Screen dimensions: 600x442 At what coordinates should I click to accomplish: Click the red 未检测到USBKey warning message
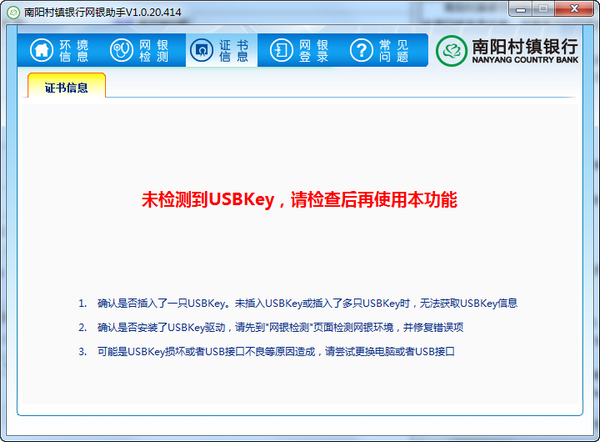click(x=300, y=199)
